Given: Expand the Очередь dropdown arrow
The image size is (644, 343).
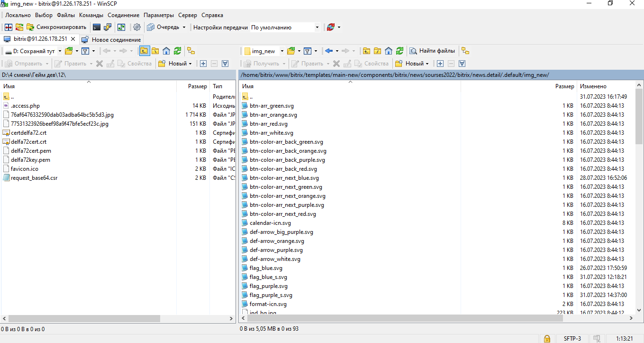Looking at the screenshot, I should click(x=184, y=27).
